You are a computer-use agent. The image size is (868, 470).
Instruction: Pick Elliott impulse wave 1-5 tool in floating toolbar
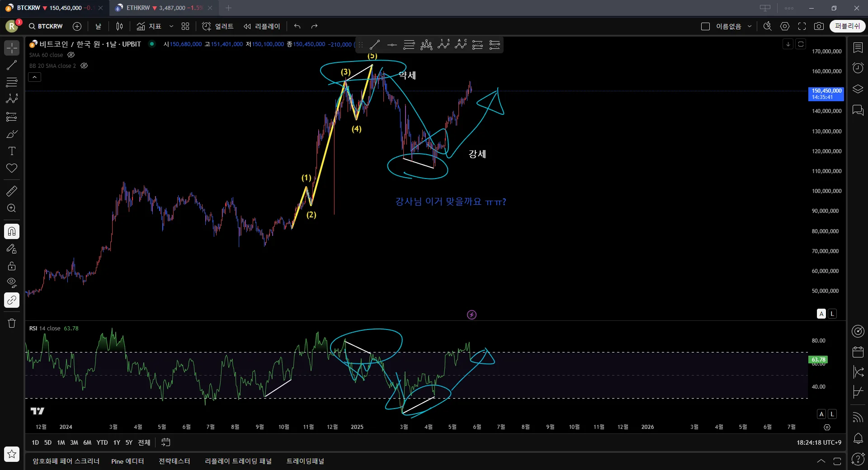point(443,44)
